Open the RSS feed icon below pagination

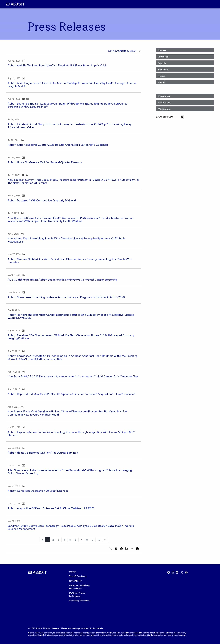tap(127, 548)
